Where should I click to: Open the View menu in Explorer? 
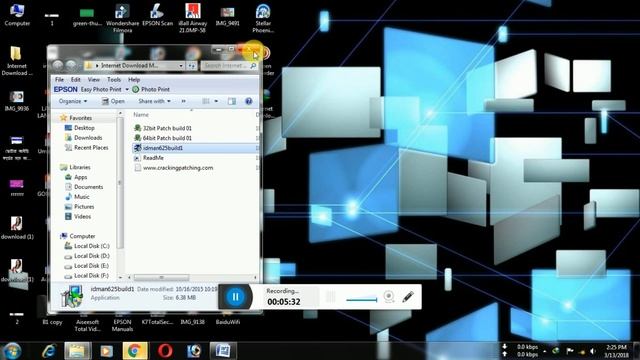93,79
